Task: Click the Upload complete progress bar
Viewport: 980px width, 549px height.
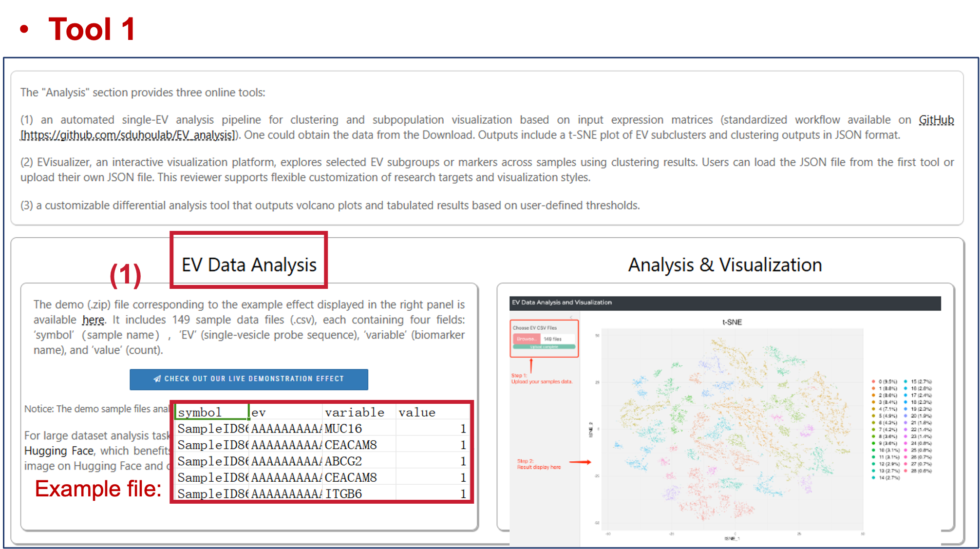Action: tap(544, 347)
